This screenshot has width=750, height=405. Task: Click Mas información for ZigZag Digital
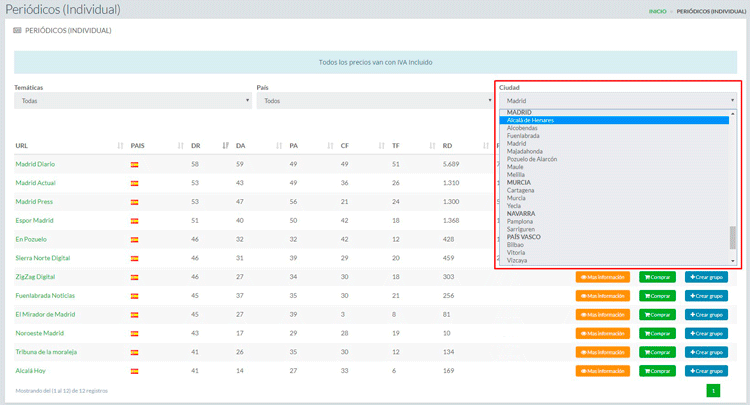(x=603, y=277)
